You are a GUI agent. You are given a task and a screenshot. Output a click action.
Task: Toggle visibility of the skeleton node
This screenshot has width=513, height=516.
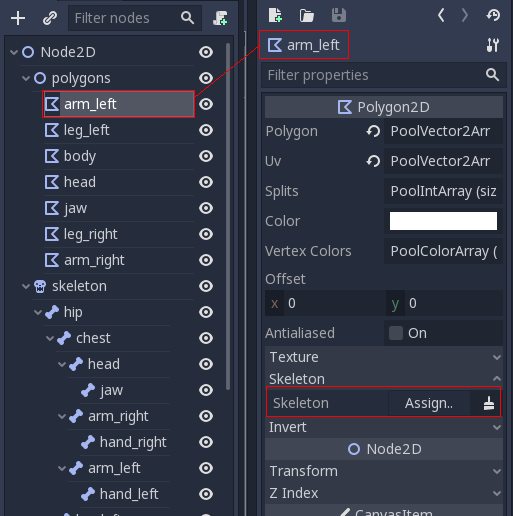(206, 286)
